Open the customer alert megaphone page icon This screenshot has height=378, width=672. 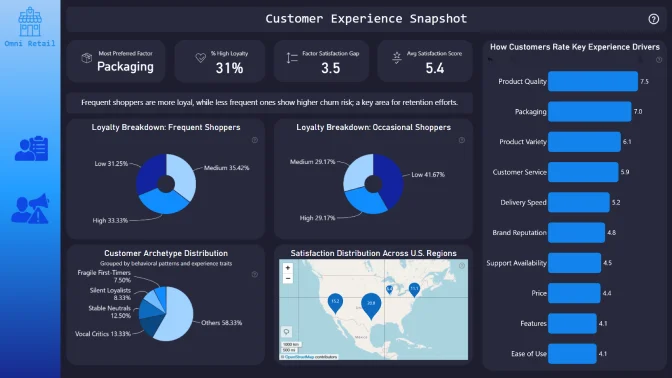point(30,209)
